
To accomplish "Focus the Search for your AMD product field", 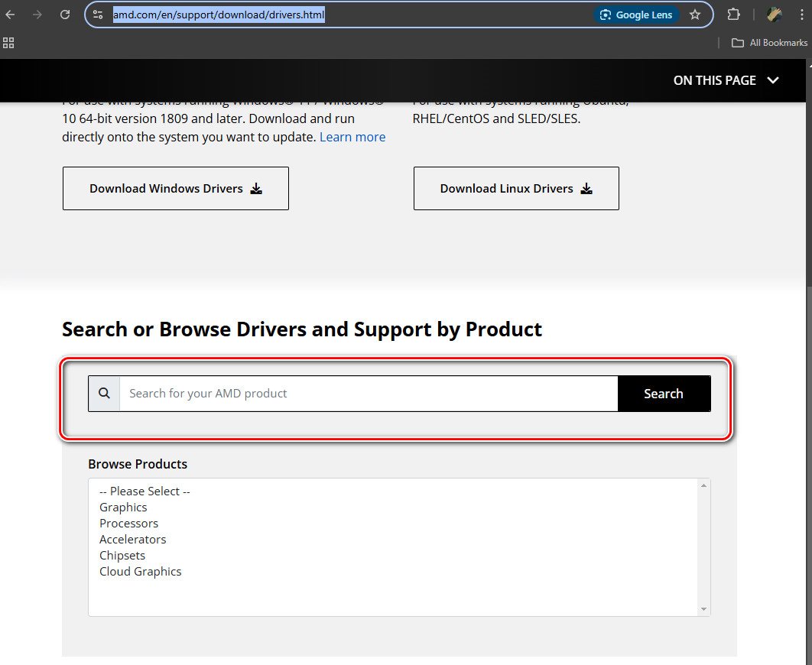I will (x=368, y=394).
